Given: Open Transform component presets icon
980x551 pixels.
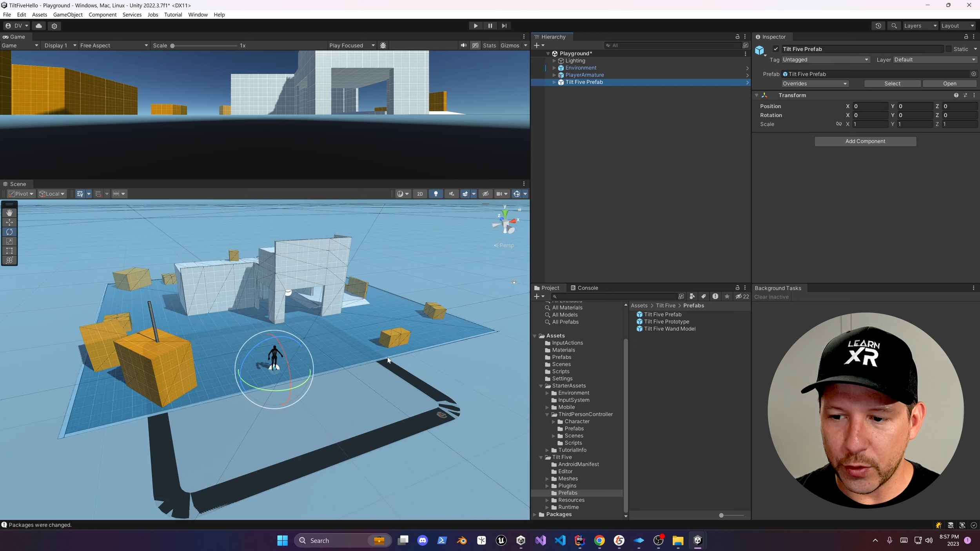Looking at the screenshot, I should (x=965, y=95).
